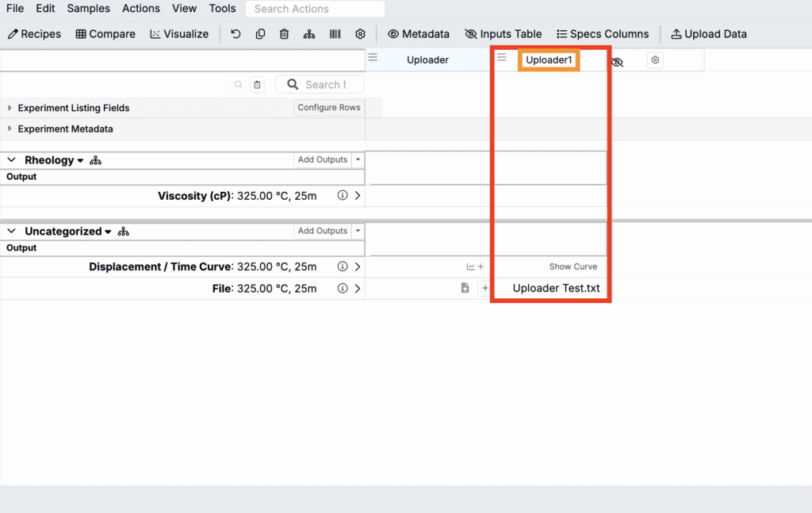This screenshot has width=812, height=513.
Task: Open the Tools menu
Action: (222, 9)
